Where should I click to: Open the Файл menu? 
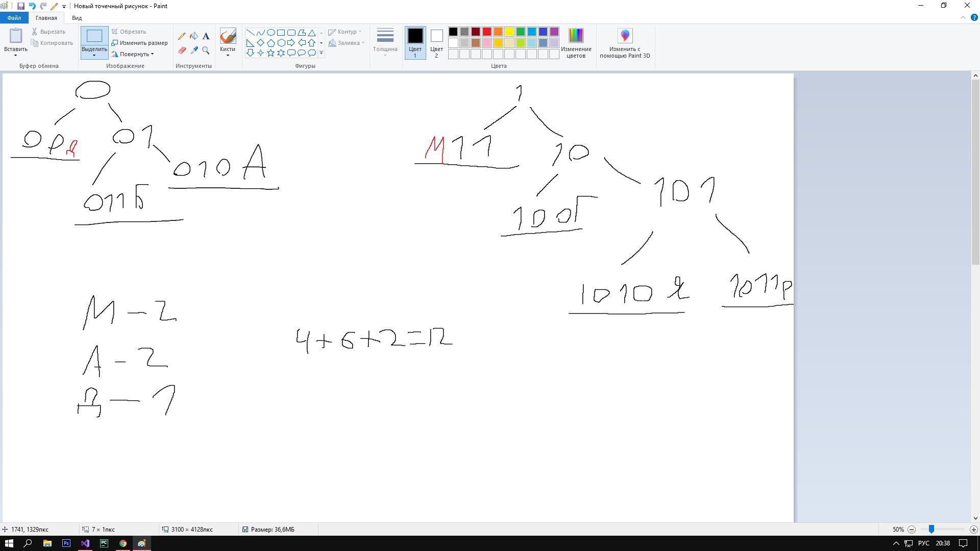coord(14,18)
